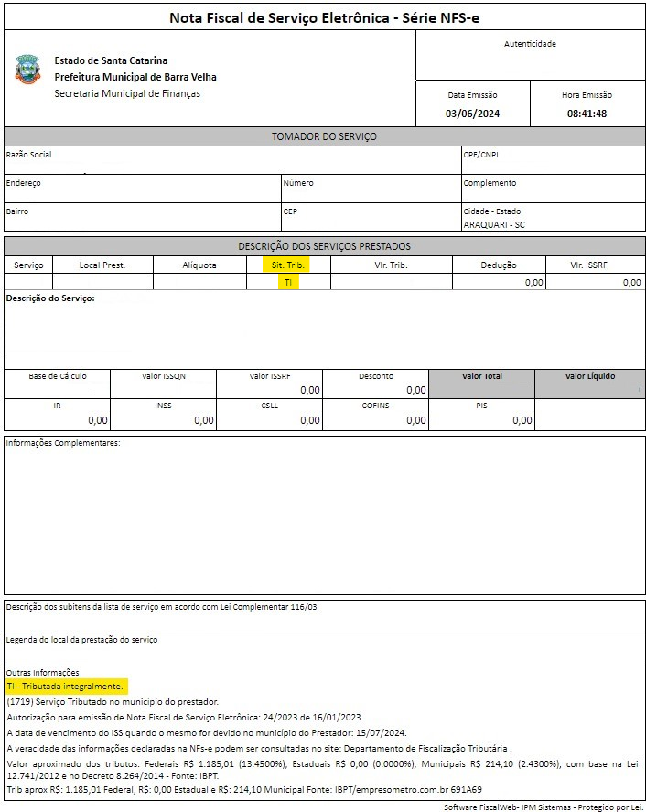Click the ARAQUARI - SC city text
Image resolution: width=646 pixels, height=812 pixels.
pyautogui.click(x=494, y=225)
